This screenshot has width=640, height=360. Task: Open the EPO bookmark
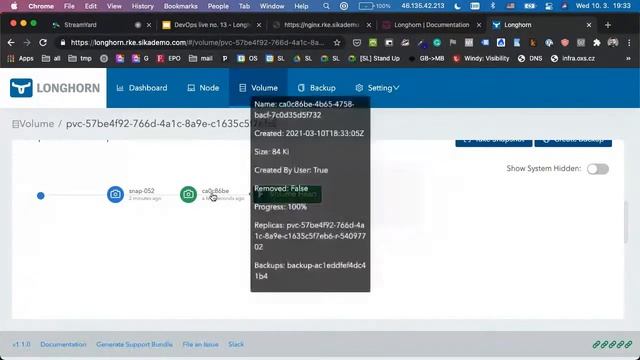169,58
